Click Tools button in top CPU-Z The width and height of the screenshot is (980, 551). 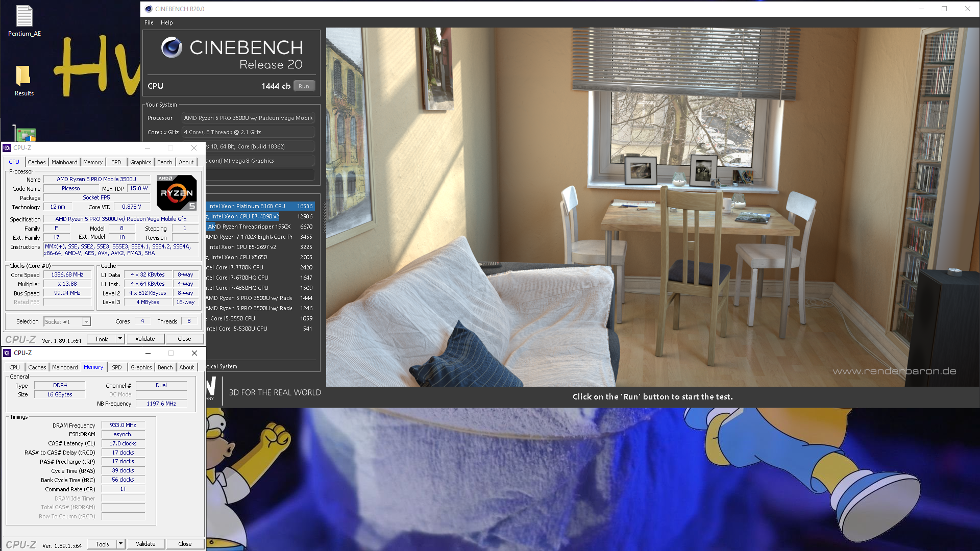[102, 339]
